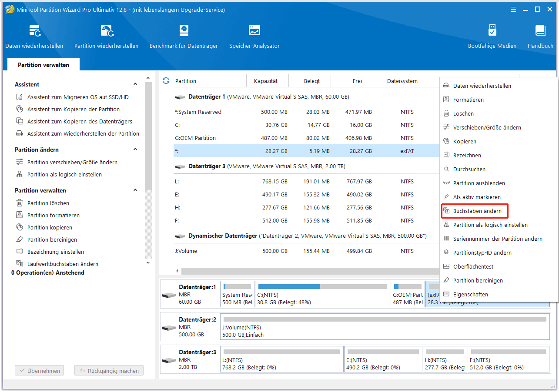Click Datenträger 3 header row in list
The width and height of the screenshot is (559, 392).
306,166
